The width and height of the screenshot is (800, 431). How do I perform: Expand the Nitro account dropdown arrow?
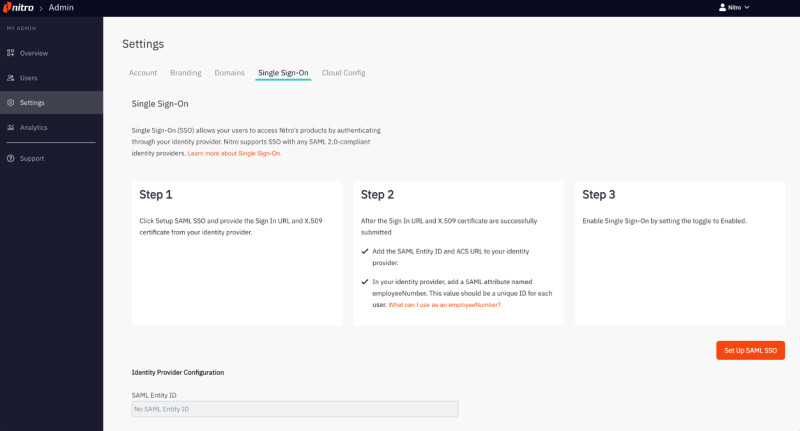click(x=747, y=8)
